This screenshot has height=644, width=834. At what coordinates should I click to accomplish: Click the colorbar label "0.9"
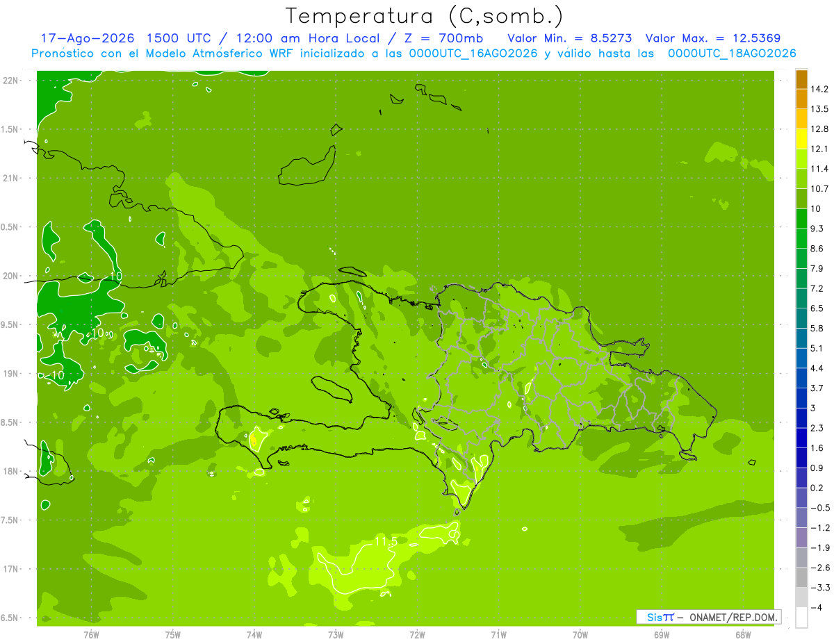[817, 468]
